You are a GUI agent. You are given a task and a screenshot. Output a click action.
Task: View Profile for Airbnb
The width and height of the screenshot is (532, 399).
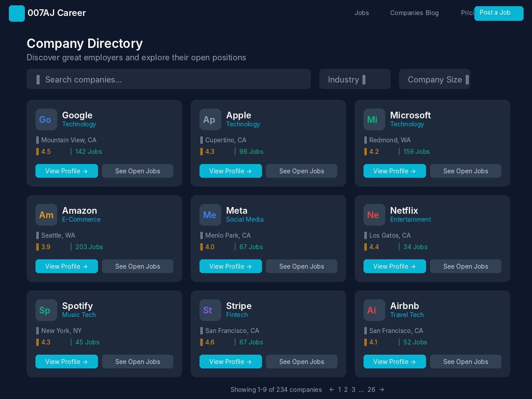point(395,362)
